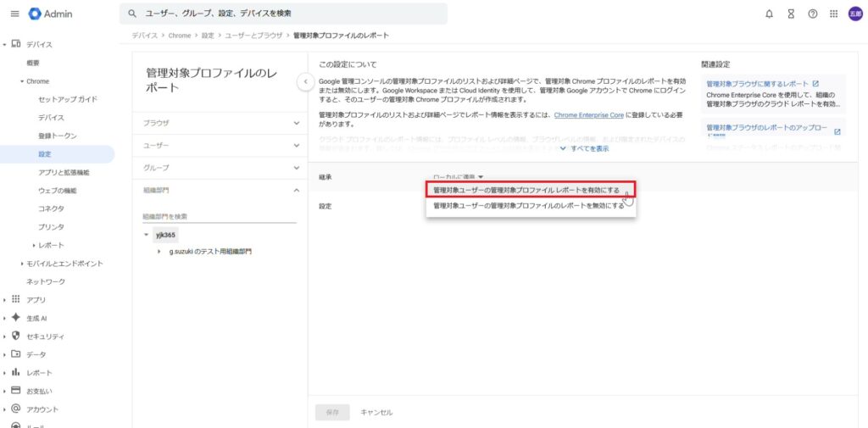
Task: Open the Google apps grid icon
Action: (833, 14)
